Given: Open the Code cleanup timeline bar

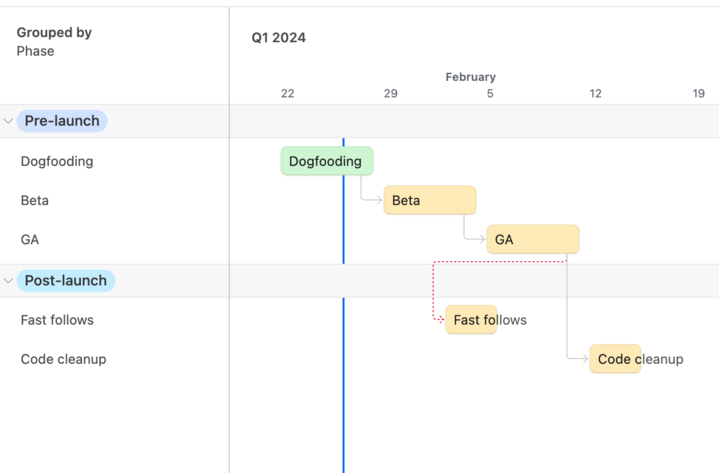Looking at the screenshot, I should pos(615,359).
